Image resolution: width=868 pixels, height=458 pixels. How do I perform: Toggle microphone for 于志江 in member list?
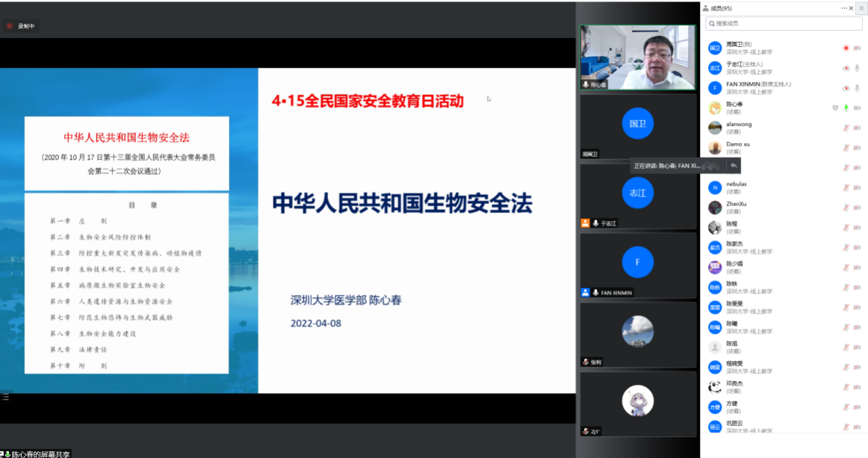pyautogui.click(x=857, y=68)
